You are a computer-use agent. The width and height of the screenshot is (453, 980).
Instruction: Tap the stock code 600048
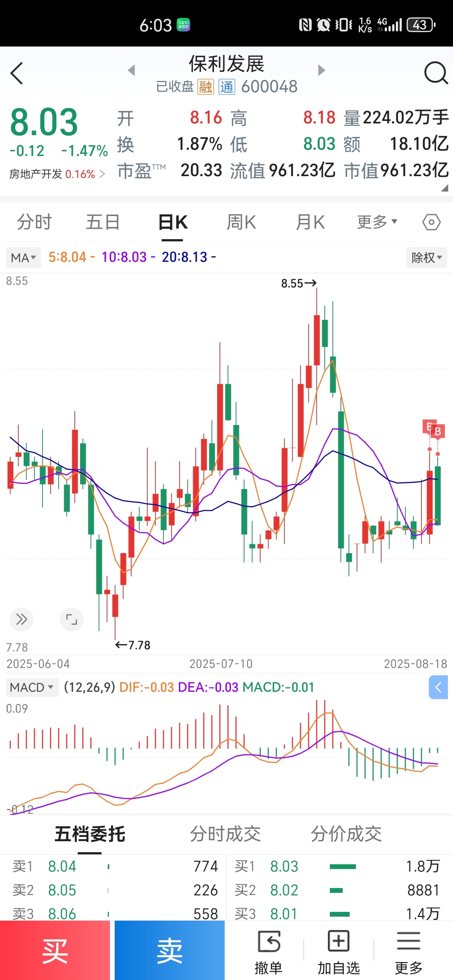tap(269, 87)
